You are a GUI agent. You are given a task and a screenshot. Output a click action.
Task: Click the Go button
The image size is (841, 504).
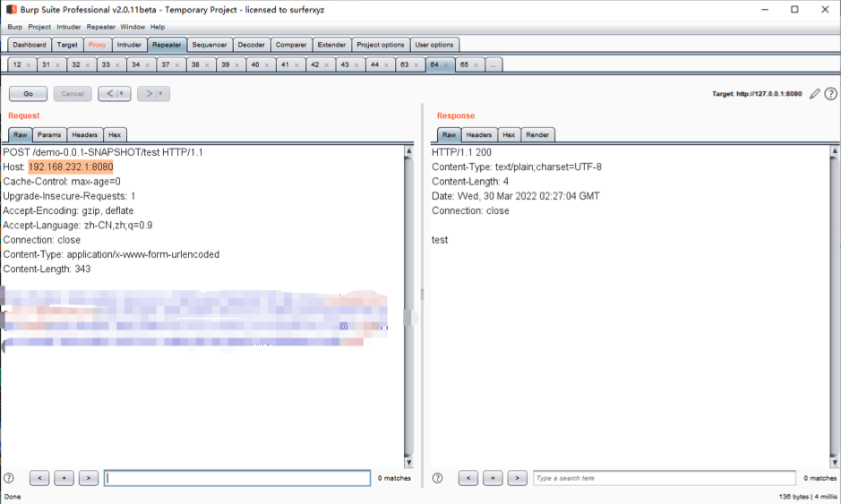pyautogui.click(x=28, y=94)
